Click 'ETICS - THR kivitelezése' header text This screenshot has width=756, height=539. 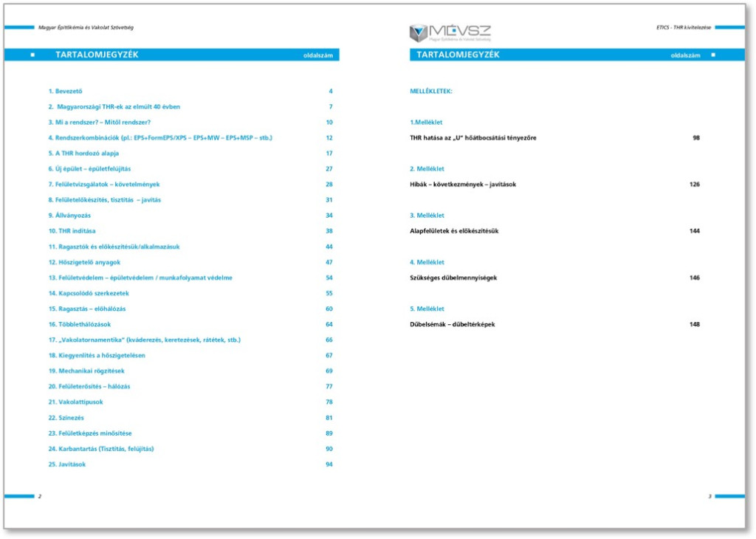tap(683, 27)
